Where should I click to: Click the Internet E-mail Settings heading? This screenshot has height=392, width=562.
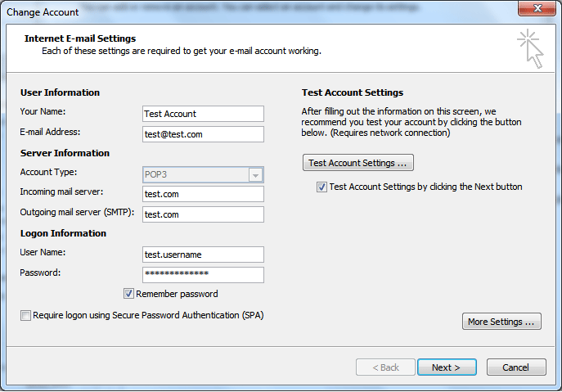coord(80,38)
